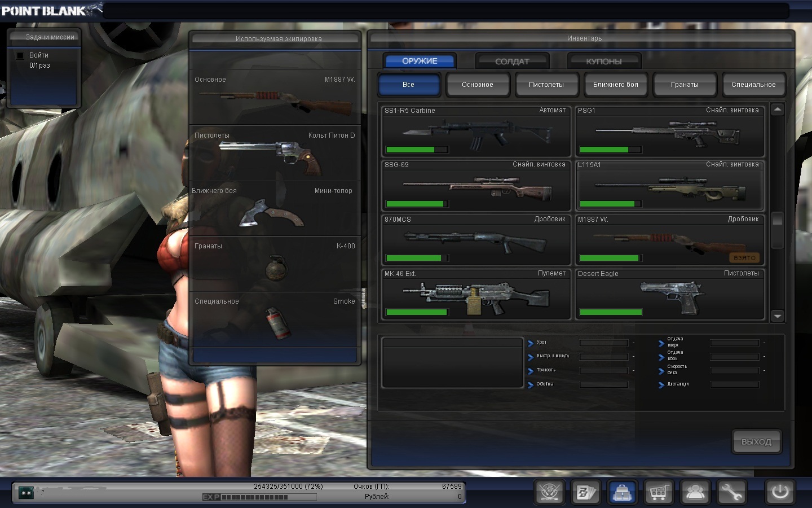Click the rank badge icon near EXP
Image resolution: width=812 pixels, height=508 pixels.
27,493
